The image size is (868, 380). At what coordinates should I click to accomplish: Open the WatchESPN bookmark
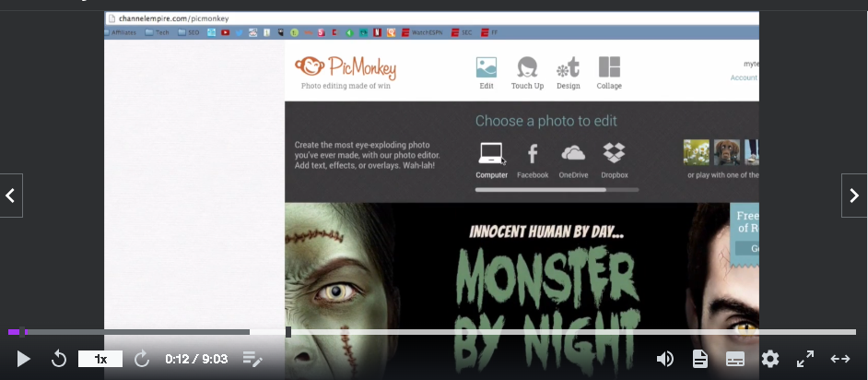point(422,32)
